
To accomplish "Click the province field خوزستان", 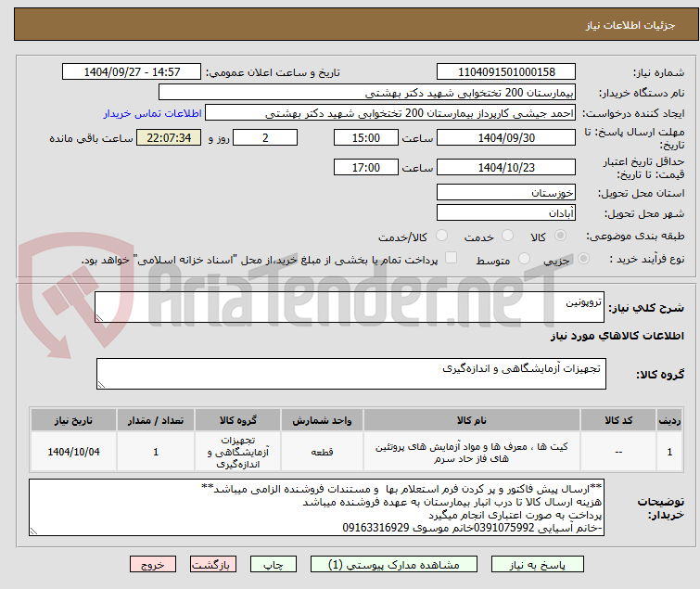I will point(506,192).
